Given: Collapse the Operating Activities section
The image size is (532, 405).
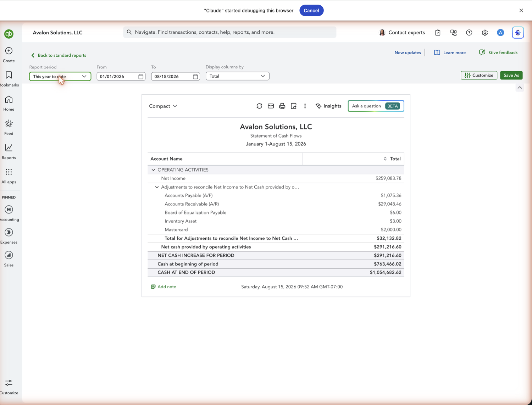Looking at the screenshot, I should pyautogui.click(x=153, y=170).
